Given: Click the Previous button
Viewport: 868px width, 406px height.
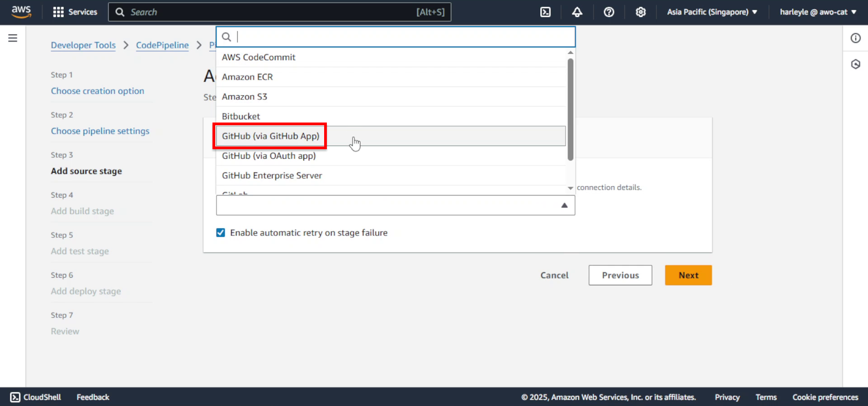Looking at the screenshot, I should (620, 275).
